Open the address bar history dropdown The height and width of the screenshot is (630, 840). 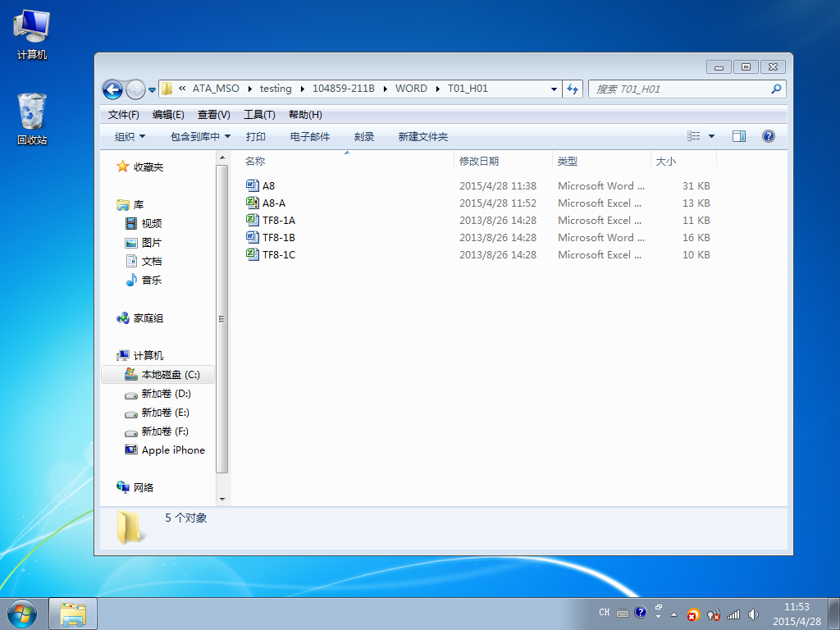(x=554, y=89)
